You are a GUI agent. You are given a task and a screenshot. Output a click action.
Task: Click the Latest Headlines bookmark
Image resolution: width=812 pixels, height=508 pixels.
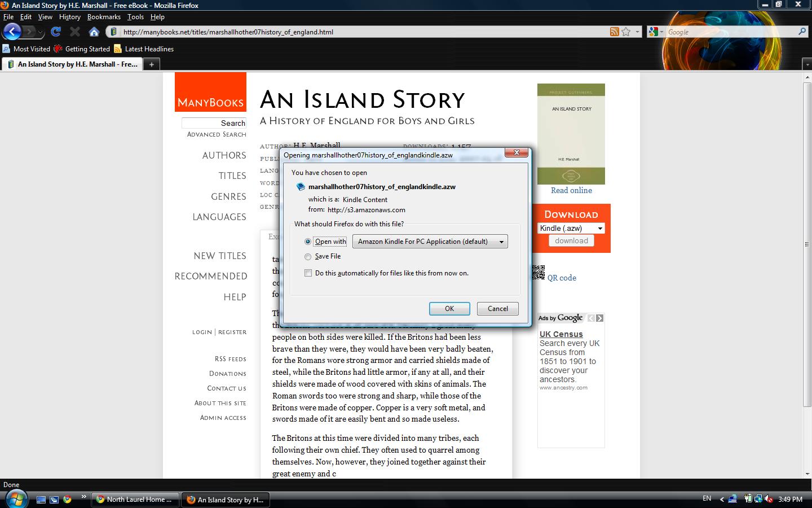(x=144, y=49)
